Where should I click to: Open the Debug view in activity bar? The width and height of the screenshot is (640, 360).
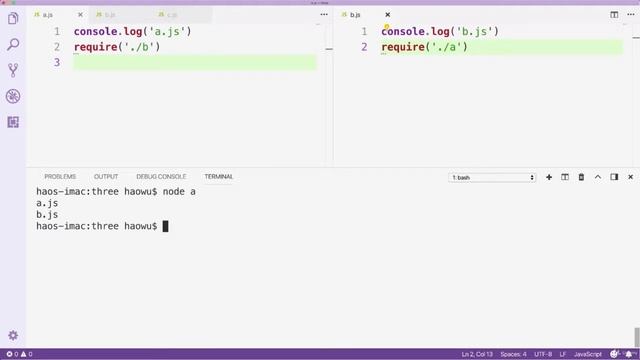(x=13, y=96)
